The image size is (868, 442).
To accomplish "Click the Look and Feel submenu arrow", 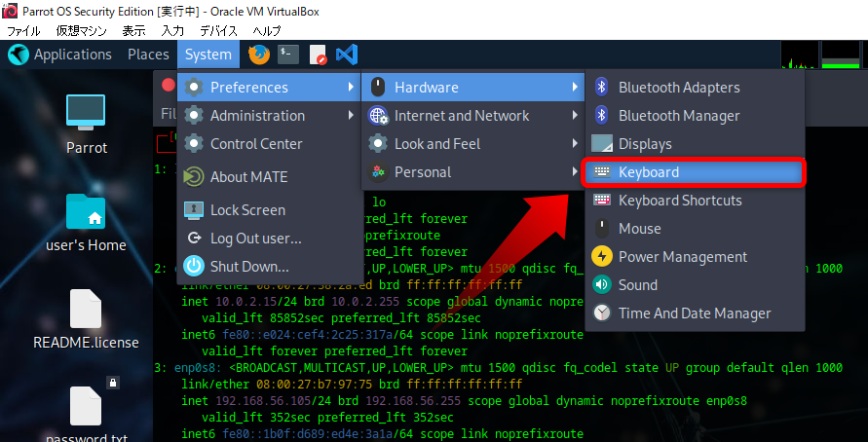I will 575,143.
